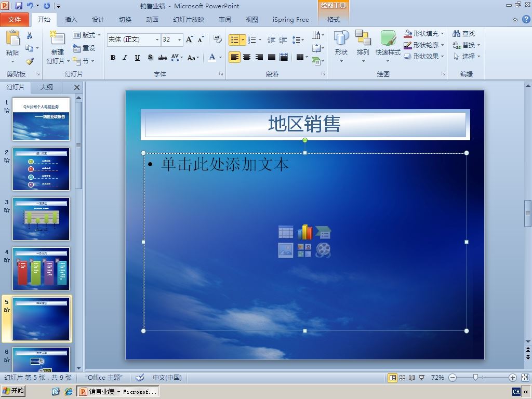Screen dimensions: 532x399
Task: Toggle Underline formatting
Action: click(137, 57)
